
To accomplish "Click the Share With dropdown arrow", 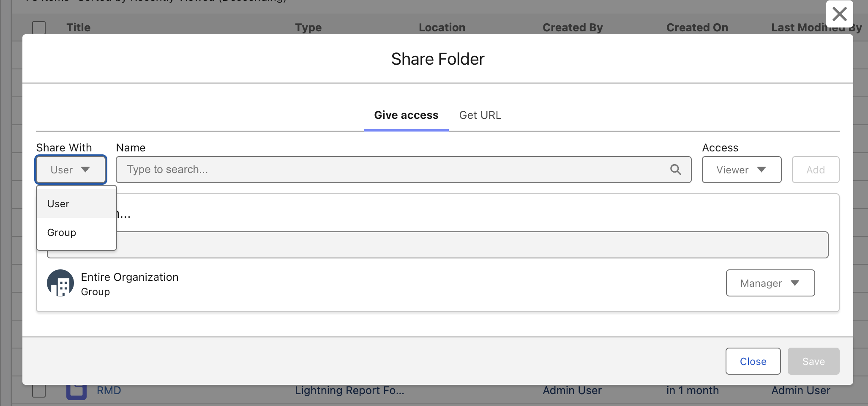I will [85, 170].
